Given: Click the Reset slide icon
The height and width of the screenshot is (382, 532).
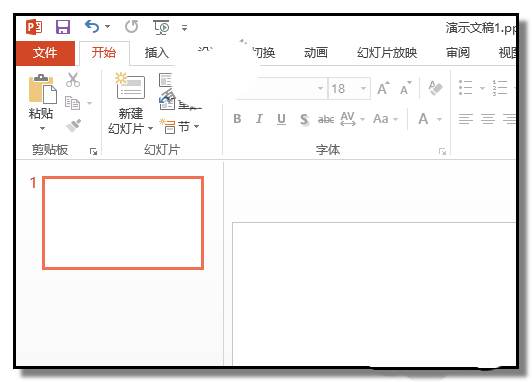Looking at the screenshot, I should [167, 101].
